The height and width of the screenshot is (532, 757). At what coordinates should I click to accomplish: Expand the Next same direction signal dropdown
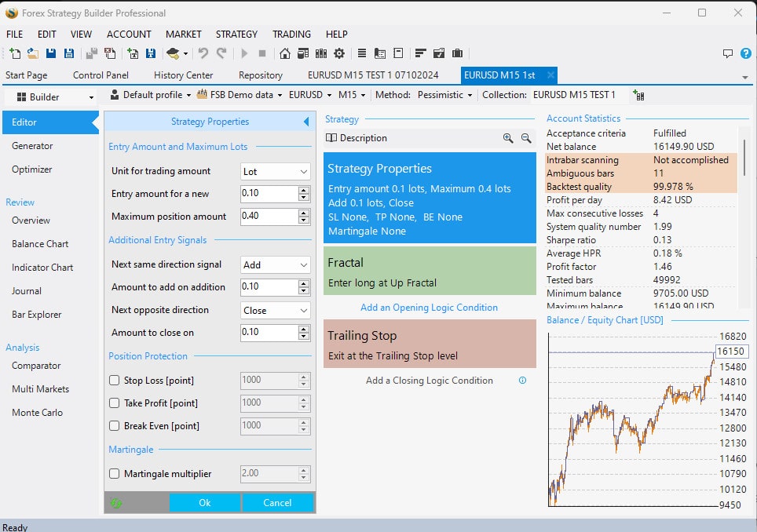pyautogui.click(x=276, y=265)
